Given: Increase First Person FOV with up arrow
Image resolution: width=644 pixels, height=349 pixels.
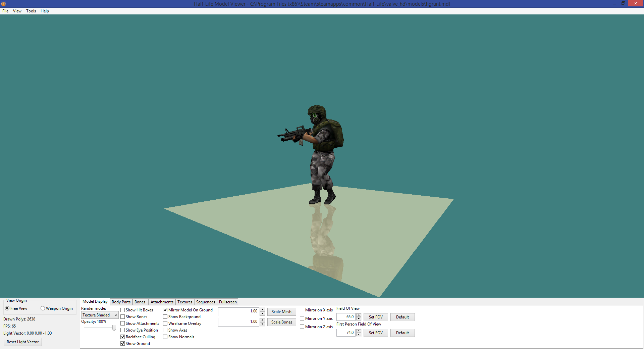Looking at the screenshot, I should 359,331.
